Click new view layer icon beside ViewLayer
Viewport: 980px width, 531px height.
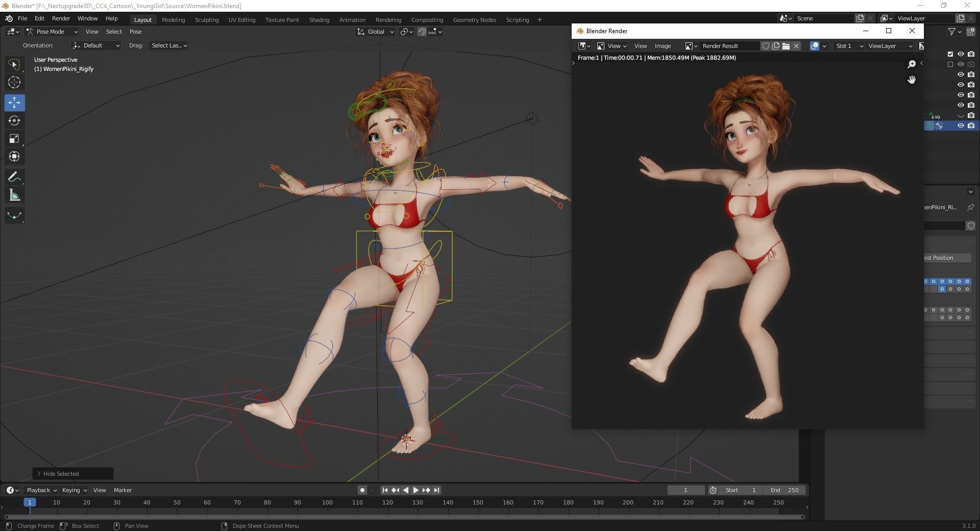tap(960, 18)
